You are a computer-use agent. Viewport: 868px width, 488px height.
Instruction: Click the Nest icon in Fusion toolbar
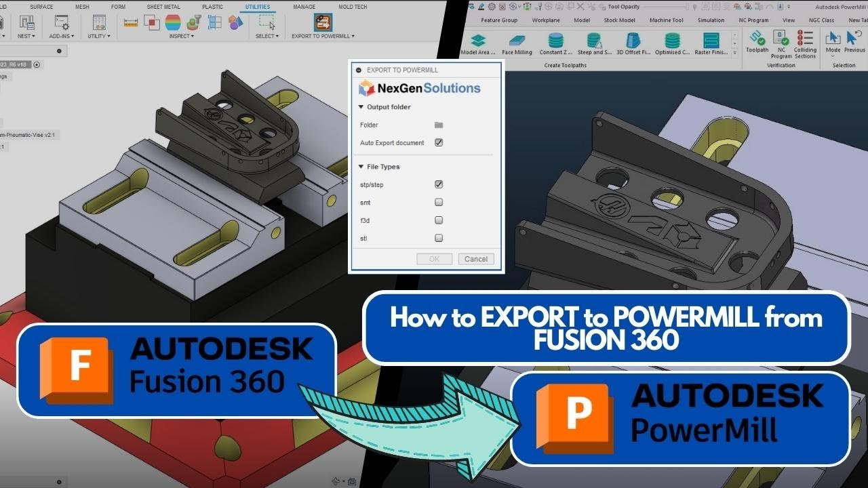point(27,22)
